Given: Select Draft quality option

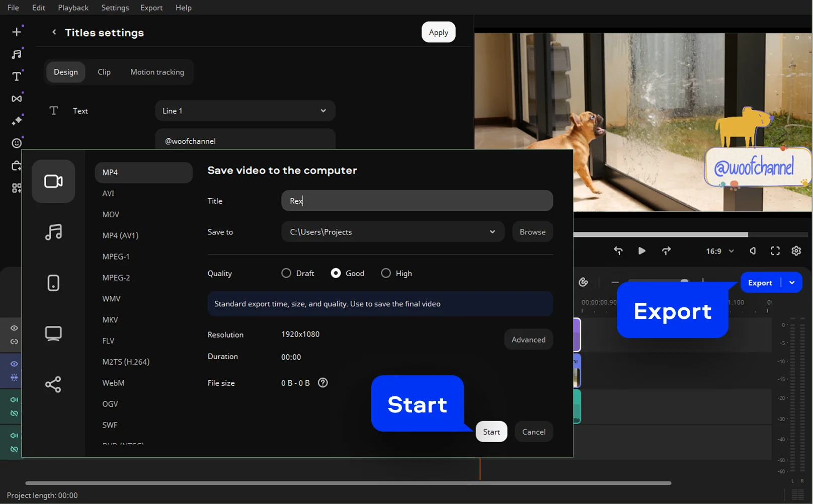Looking at the screenshot, I should click(286, 273).
